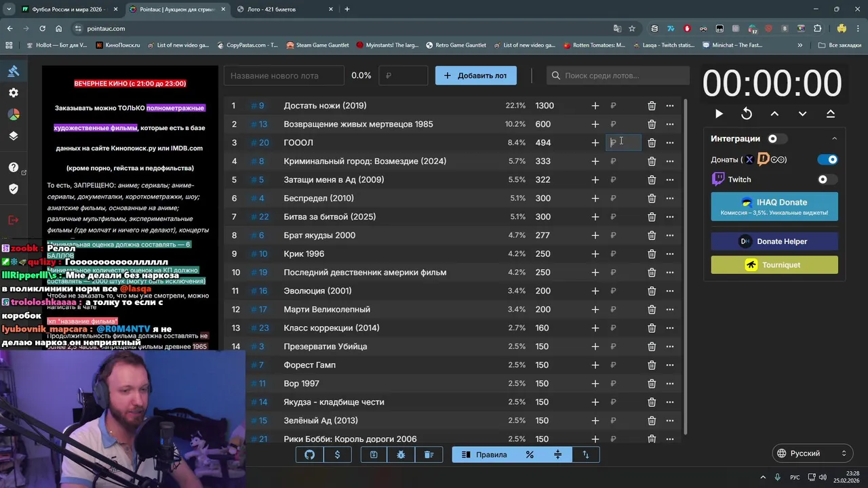The height and width of the screenshot is (488, 868).
Task: Decrease timer with the down chevron
Action: point(802,114)
